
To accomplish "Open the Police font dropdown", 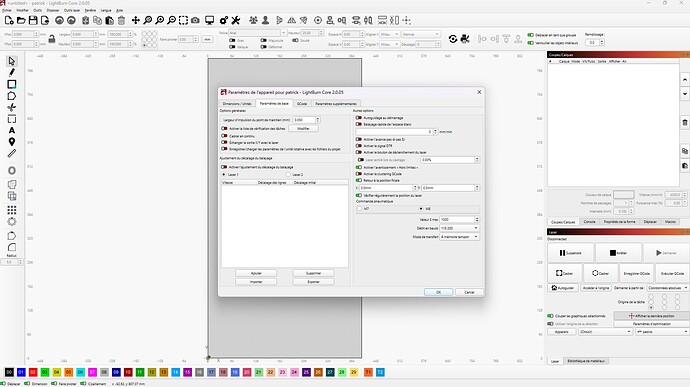I will (257, 33).
